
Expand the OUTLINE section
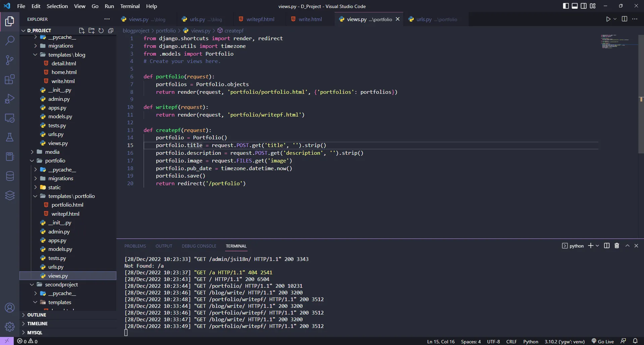point(37,315)
